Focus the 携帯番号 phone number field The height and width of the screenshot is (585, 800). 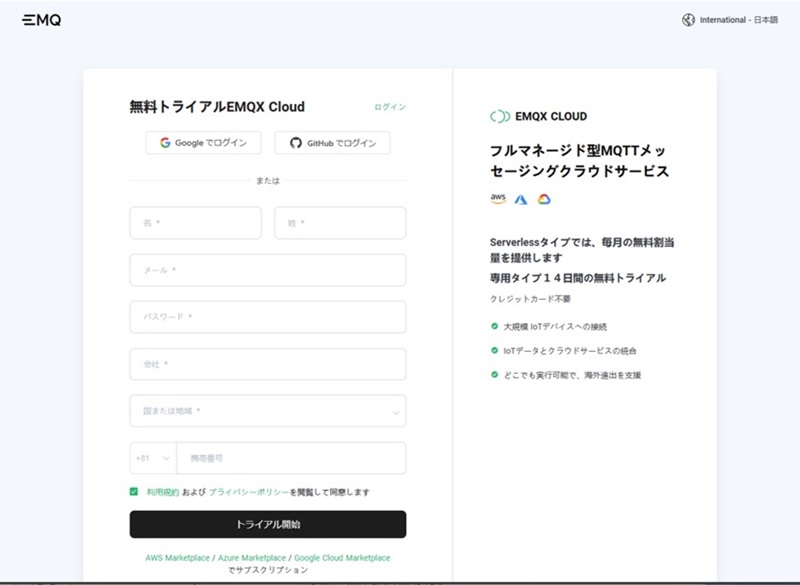point(291,458)
